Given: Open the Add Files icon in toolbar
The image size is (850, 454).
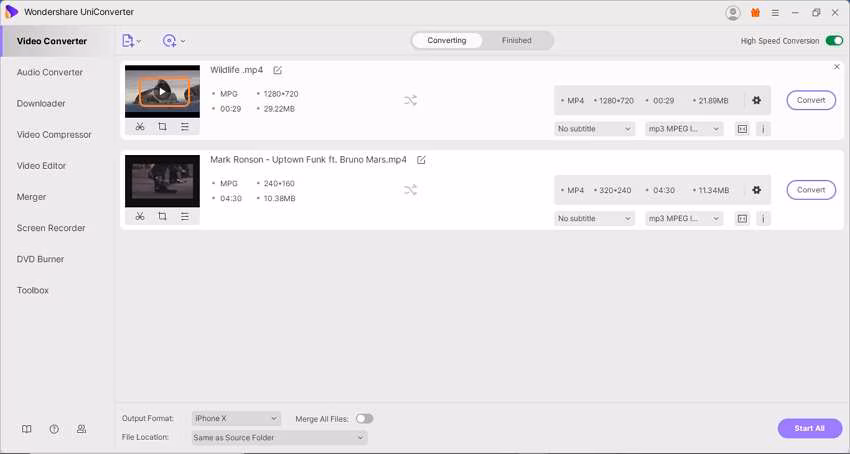Looking at the screenshot, I should [x=128, y=41].
